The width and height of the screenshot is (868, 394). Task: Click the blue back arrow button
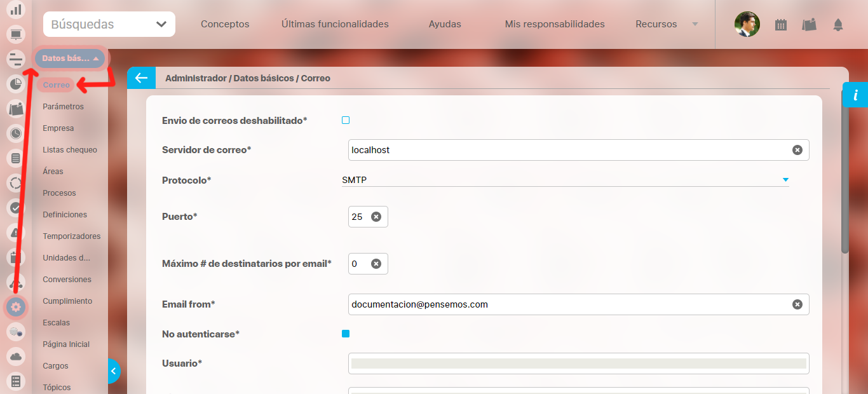140,78
